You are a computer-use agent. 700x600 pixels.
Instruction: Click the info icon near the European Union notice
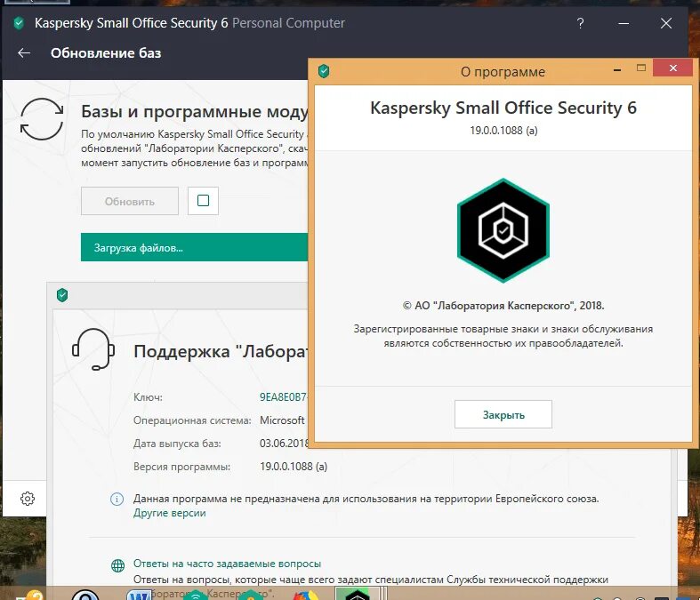[x=117, y=499]
